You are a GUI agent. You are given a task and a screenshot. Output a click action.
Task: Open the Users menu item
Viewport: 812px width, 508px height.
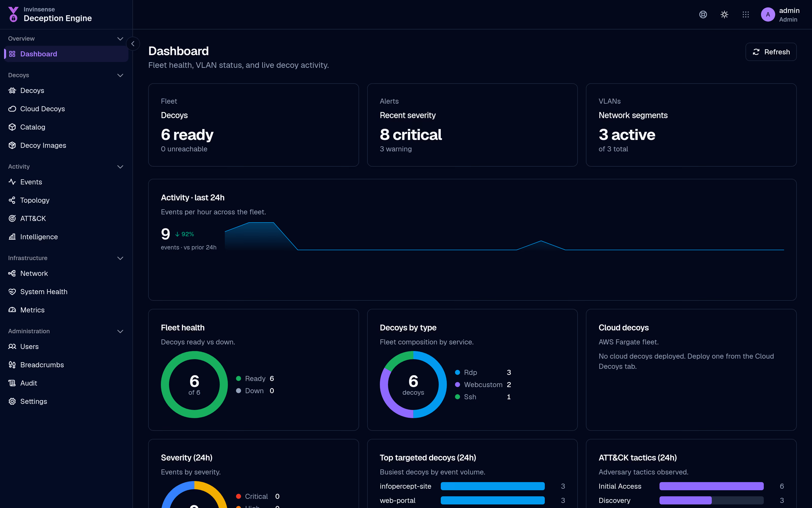coord(66,346)
